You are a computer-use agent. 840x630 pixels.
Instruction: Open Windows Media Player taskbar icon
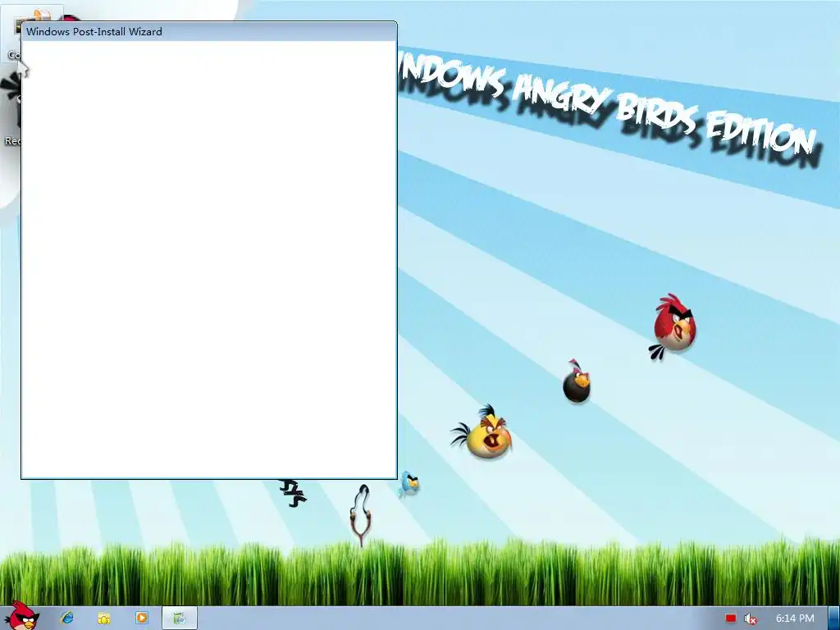[142, 619]
